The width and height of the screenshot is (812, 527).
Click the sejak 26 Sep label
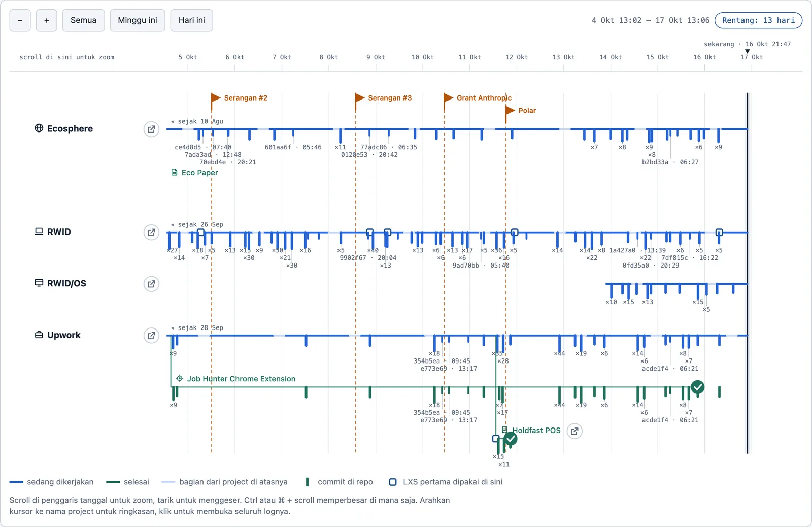197,224
